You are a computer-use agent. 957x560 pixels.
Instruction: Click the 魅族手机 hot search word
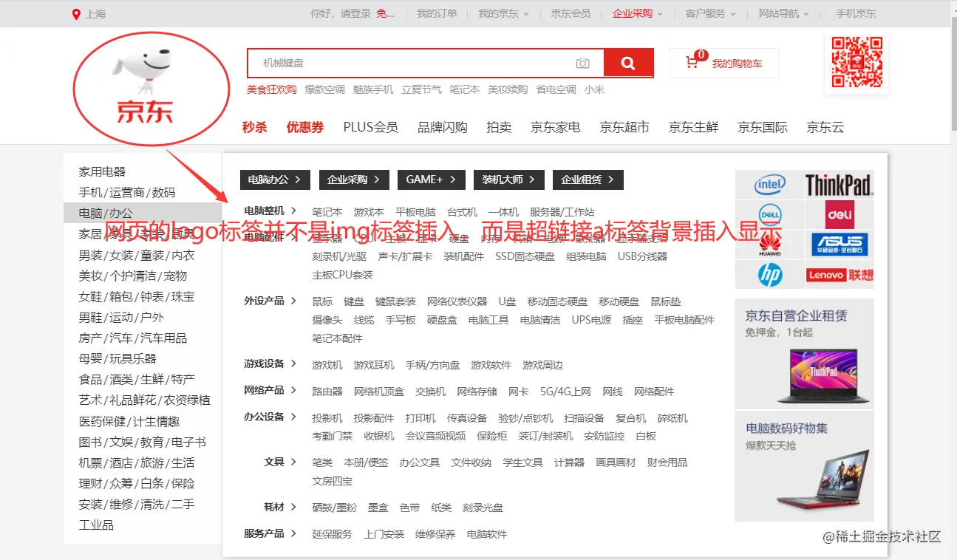pyautogui.click(x=373, y=89)
